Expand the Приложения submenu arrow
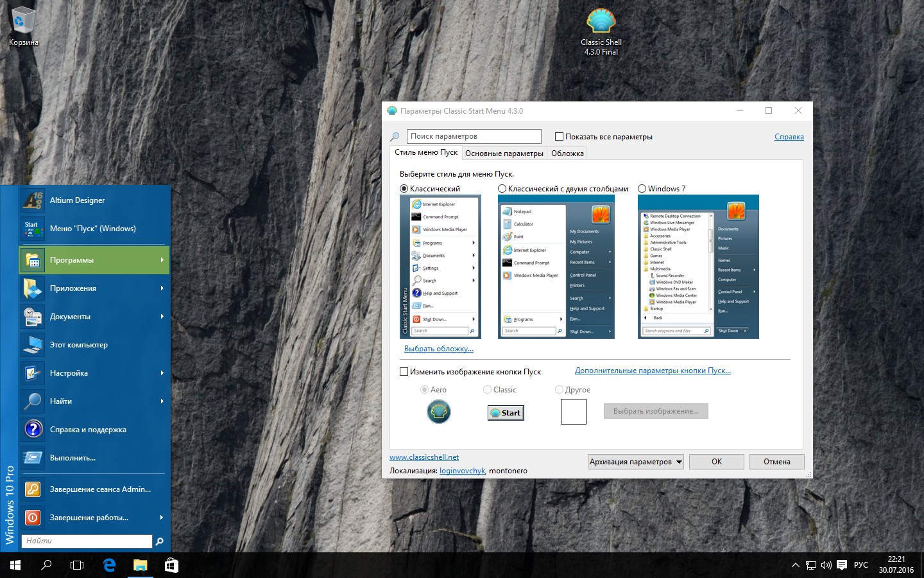Viewport: 924px width, 578px height. pos(162,288)
